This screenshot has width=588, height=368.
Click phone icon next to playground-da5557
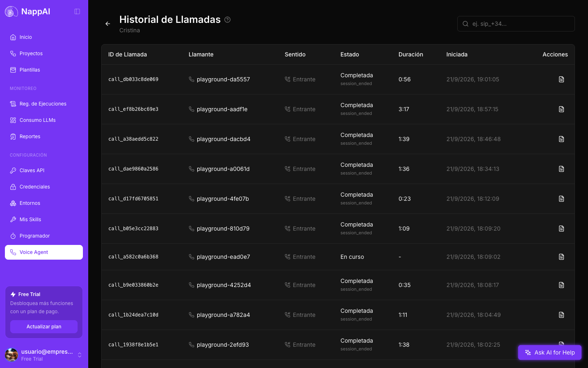(192, 79)
